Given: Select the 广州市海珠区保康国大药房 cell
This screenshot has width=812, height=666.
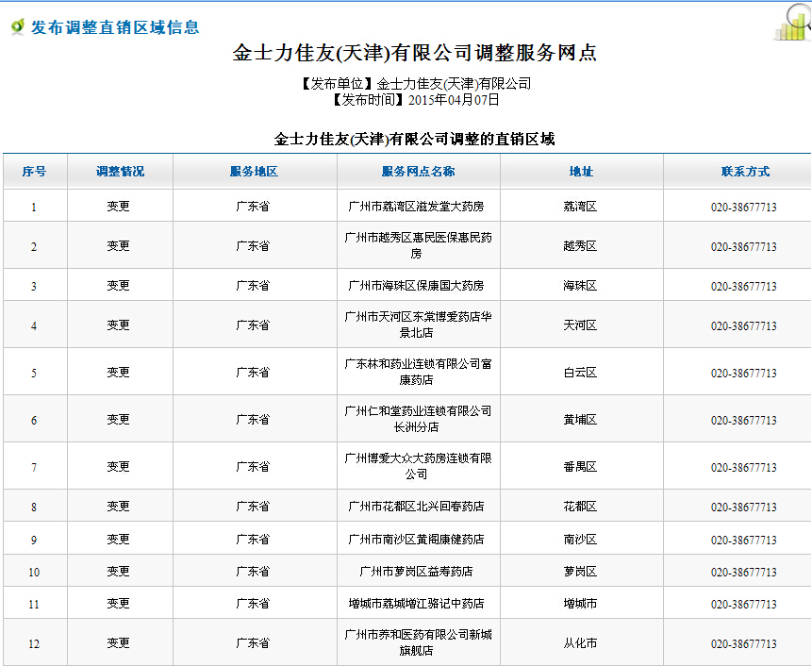Looking at the screenshot, I should (x=416, y=286).
